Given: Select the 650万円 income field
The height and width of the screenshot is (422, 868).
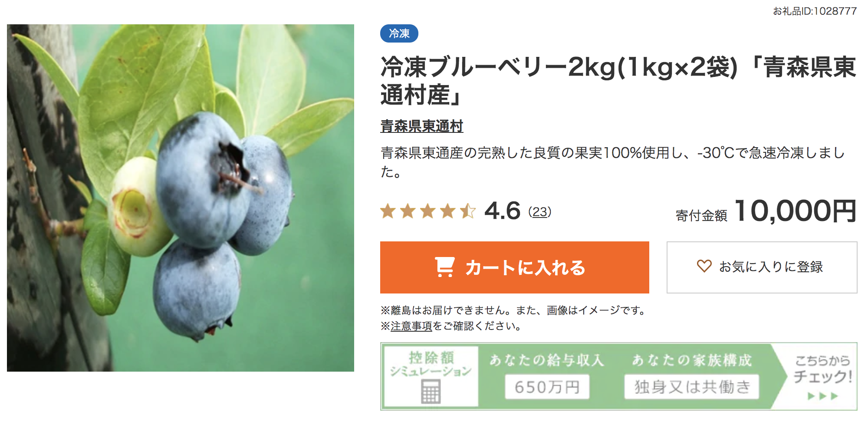Looking at the screenshot, I should [x=547, y=386].
